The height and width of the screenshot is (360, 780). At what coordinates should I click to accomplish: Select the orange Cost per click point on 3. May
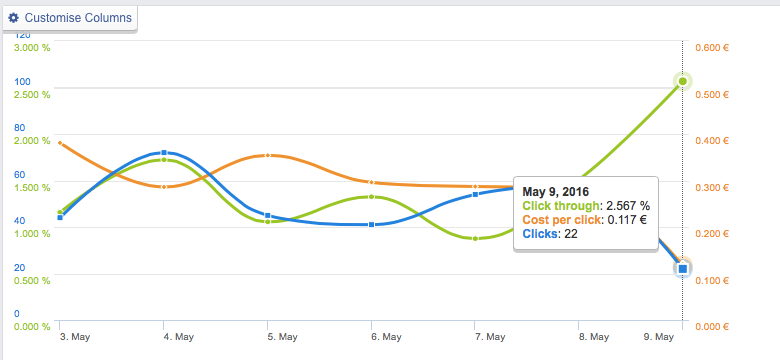coord(60,143)
